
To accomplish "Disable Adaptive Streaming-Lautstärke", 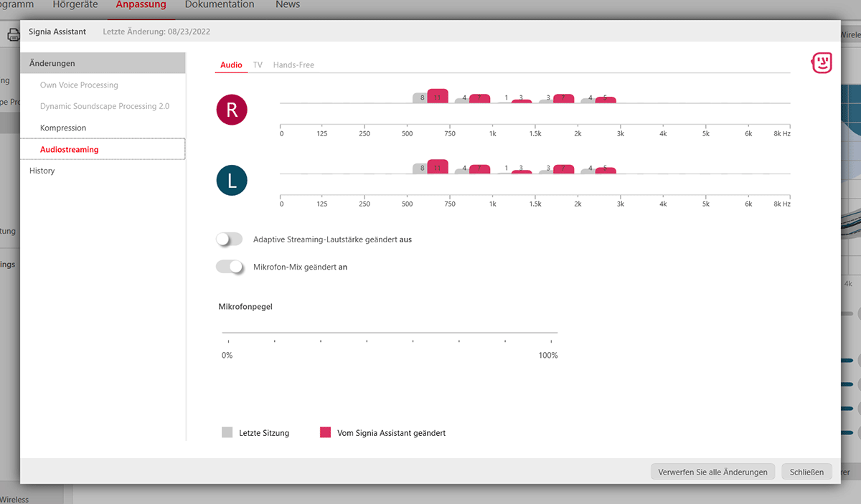I will pyautogui.click(x=229, y=239).
